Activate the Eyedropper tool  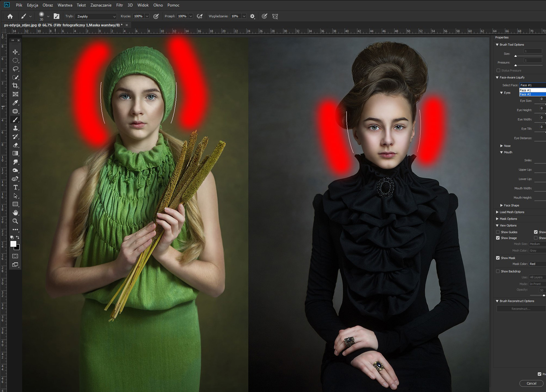[x=15, y=103]
